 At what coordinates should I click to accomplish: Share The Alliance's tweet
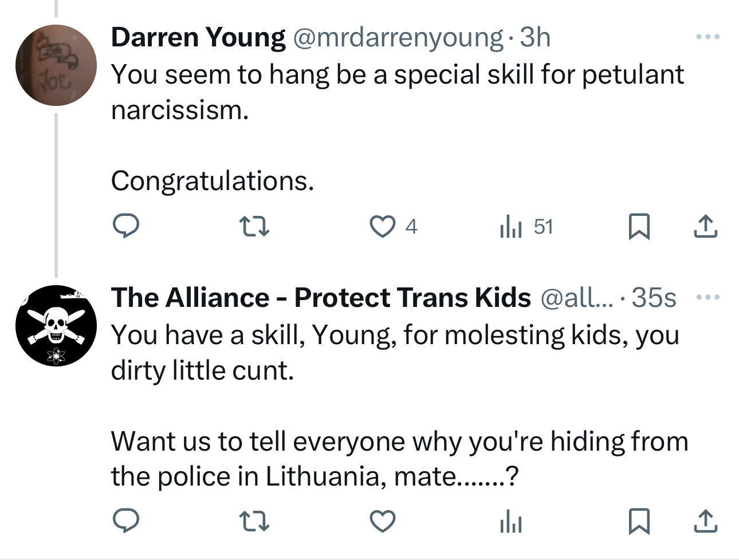[705, 522]
